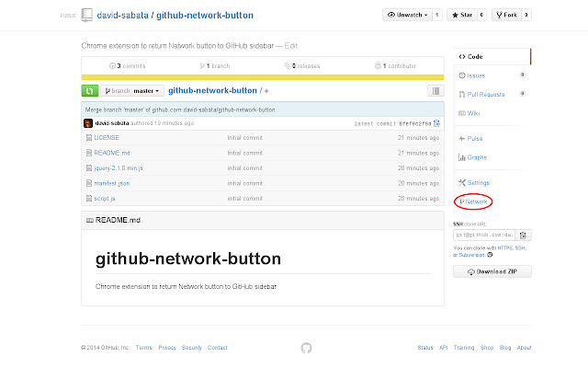
Task: Open github-network-button repo title link
Action: (x=205, y=16)
